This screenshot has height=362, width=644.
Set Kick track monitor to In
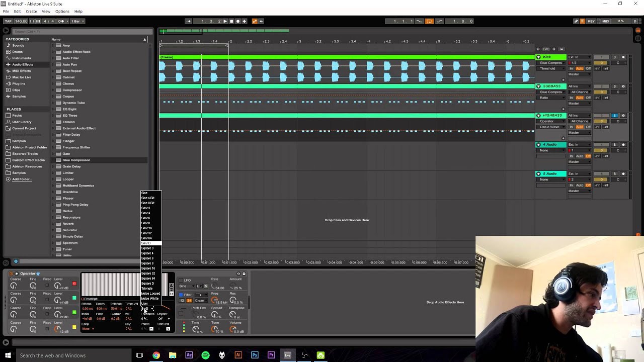571,68
